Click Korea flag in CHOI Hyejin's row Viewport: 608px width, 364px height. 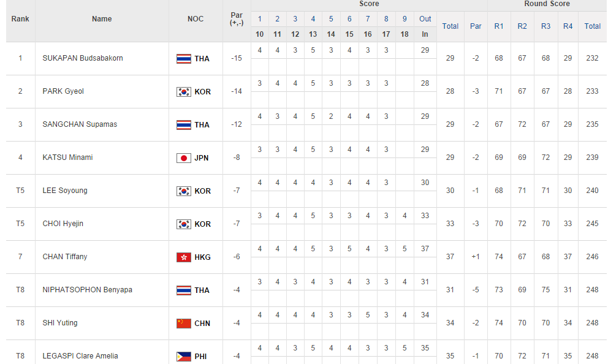point(183,224)
